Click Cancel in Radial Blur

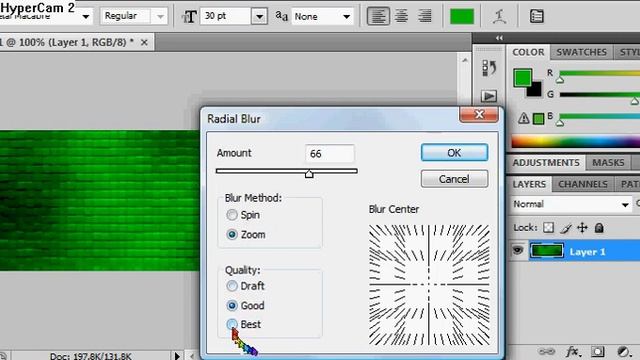pyautogui.click(x=454, y=179)
